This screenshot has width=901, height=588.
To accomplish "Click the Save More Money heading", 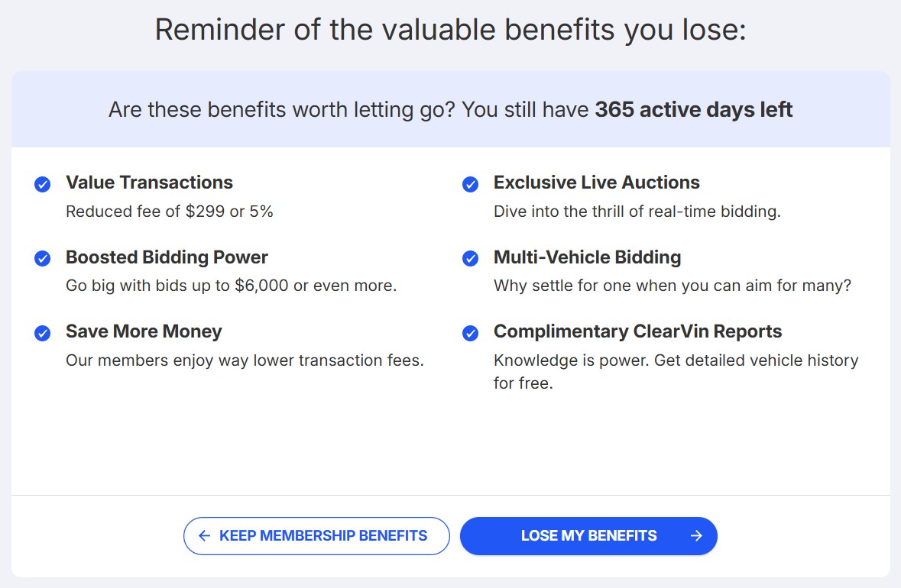I will click(144, 331).
